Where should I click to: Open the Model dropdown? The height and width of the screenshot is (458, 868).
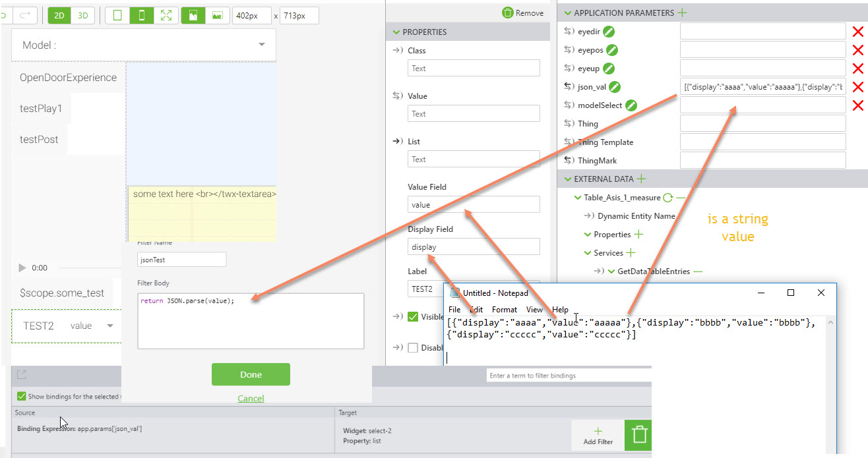263,44
